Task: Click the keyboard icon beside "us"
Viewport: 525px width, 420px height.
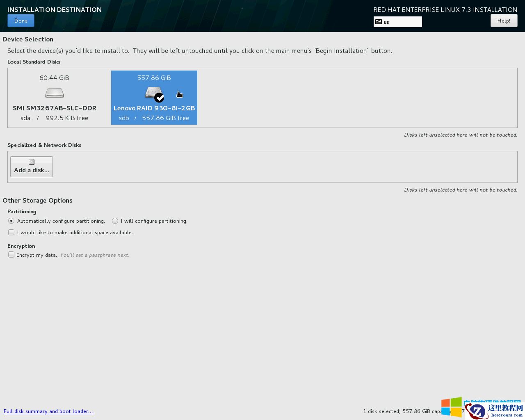Action: point(378,22)
